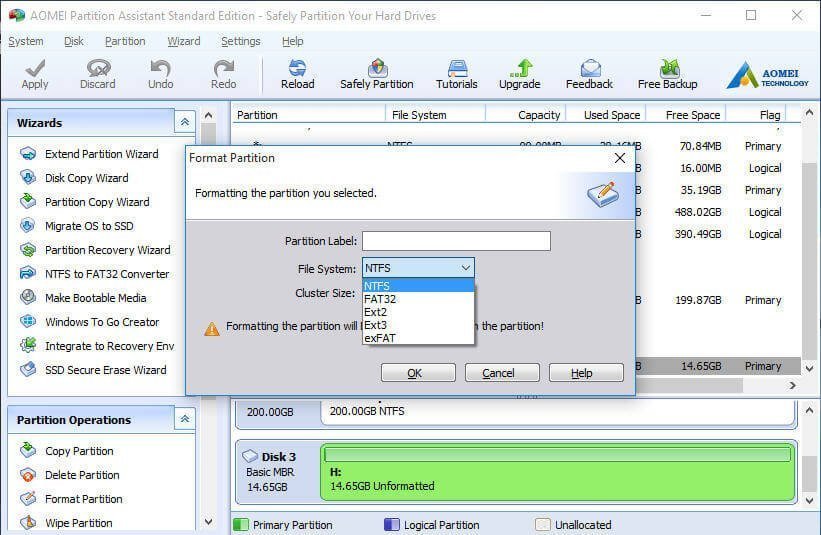Image resolution: width=821 pixels, height=535 pixels.
Task: Click the Reload toolbar icon
Action: click(297, 74)
